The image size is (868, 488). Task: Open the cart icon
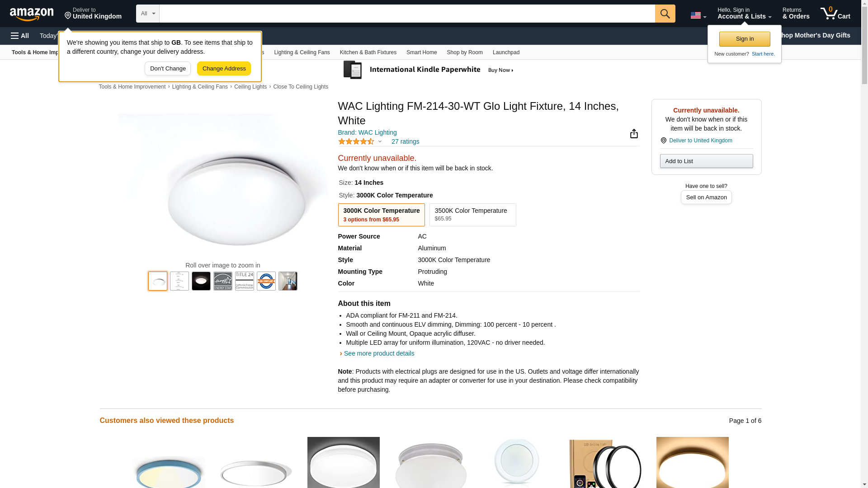pyautogui.click(x=835, y=14)
